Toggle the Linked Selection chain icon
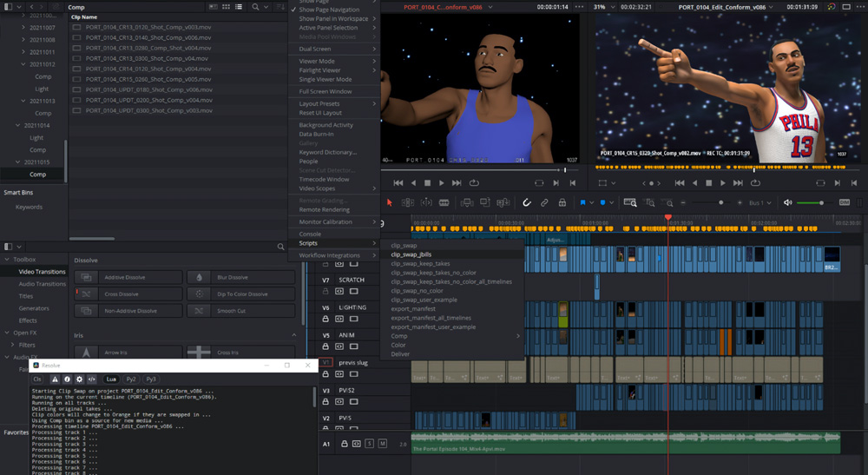The height and width of the screenshot is (475, 868). [544, 202]
